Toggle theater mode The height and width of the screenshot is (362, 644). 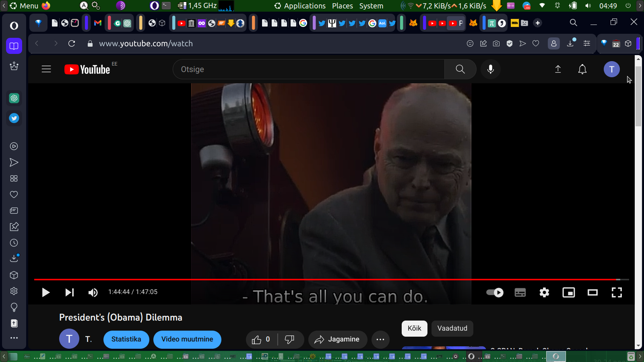coord(592,292)
